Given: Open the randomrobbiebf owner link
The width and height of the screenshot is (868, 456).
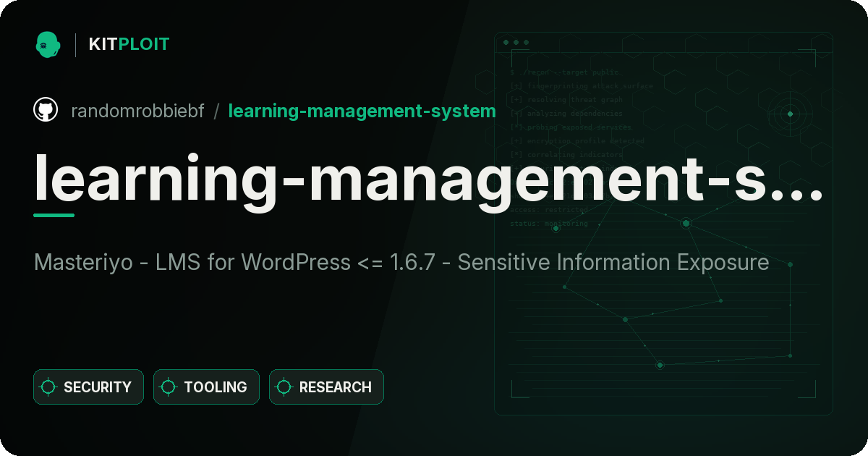Looking at the screenshot, I should click(x=137, y=111).
